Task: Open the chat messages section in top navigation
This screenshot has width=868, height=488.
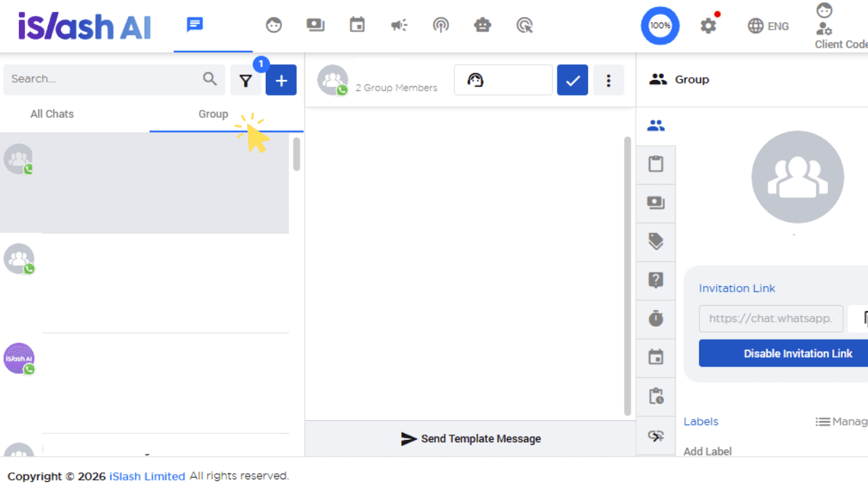Action: (195, 26)
